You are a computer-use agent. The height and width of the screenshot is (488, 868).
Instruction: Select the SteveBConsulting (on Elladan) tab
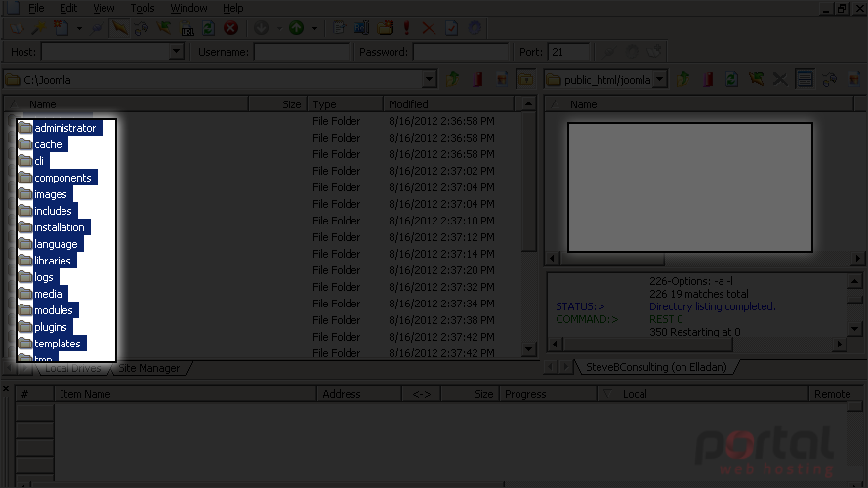coord(656,367)
